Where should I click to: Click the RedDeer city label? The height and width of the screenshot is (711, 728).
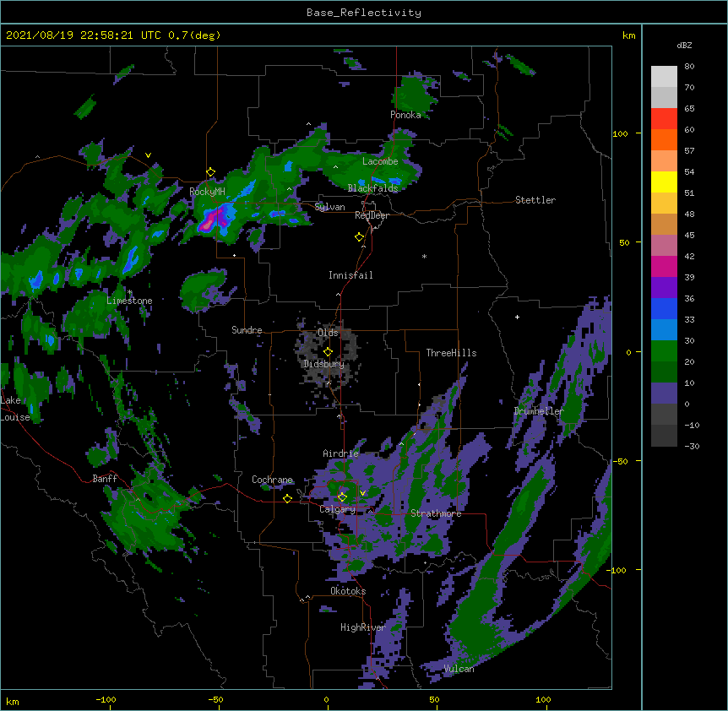point(372,215)
